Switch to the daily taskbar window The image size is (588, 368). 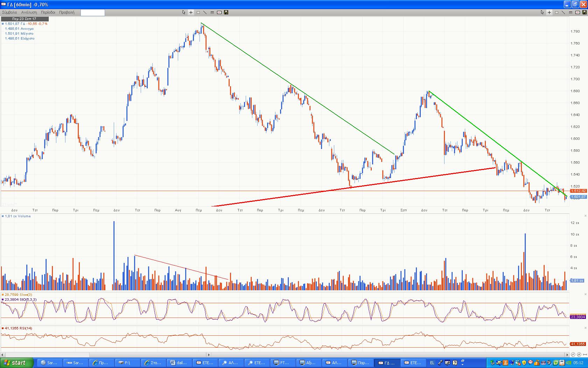178,363
